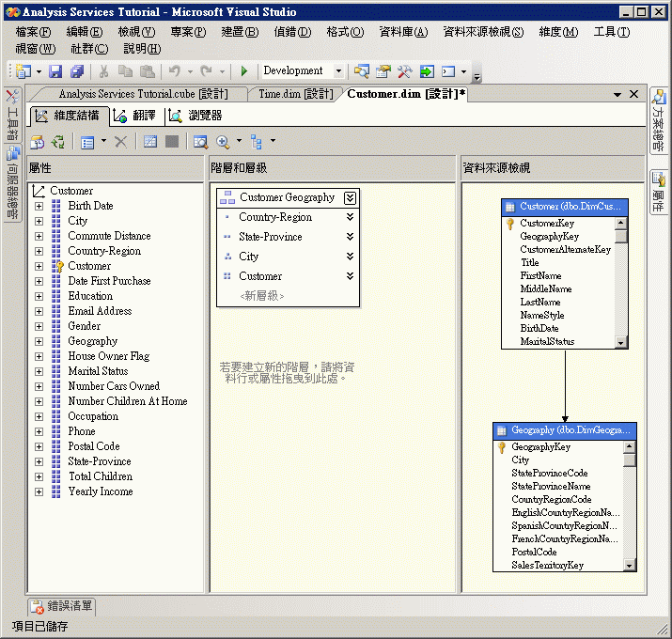
Task: Click scroll-down arrow in Customer table
Action: point(620,342)
